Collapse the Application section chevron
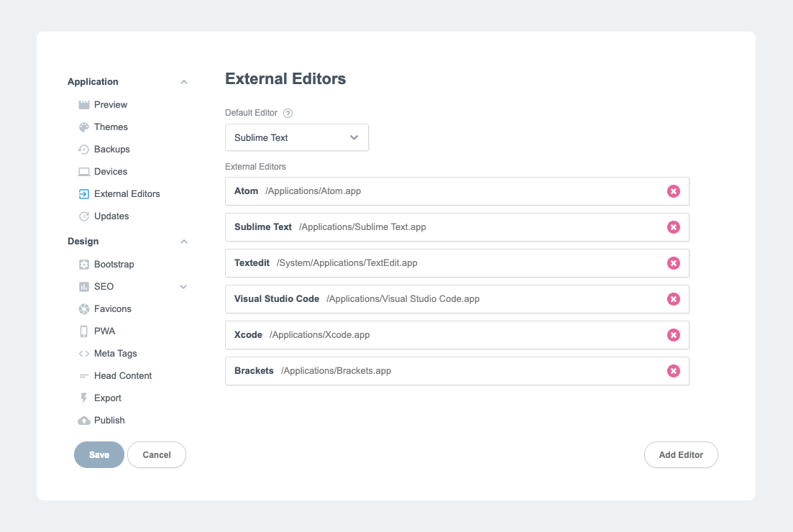Screen dimensions: 793x532 pyautogui.click(x=184, y=82)
